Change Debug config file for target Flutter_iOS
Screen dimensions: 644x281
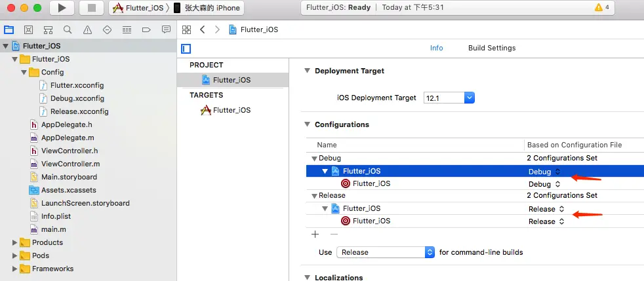pos(544,184)
